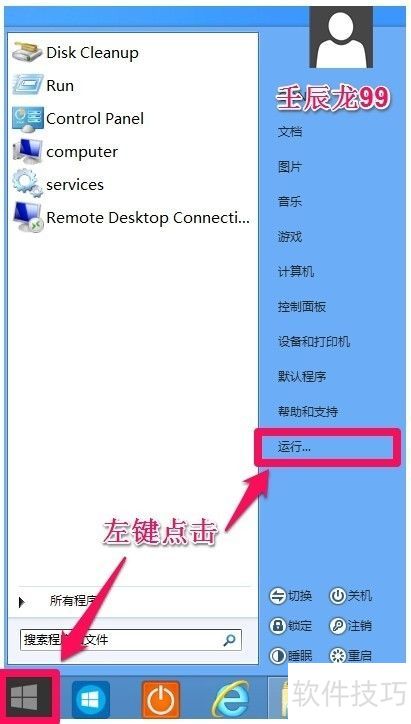This screenshot has width=411, height=724.
Task: Launch Remote Desktop Connection
Action: [132, 217]
